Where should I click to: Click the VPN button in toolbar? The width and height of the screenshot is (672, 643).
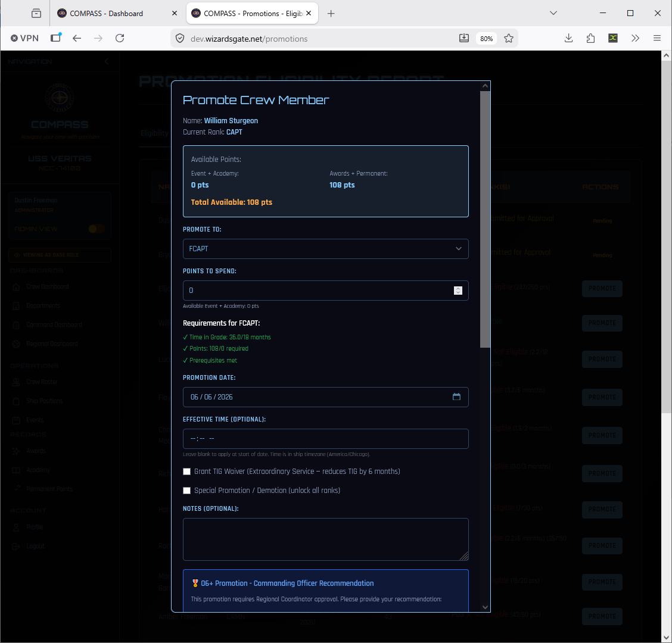pyautogui.click(x=25, y=38)
